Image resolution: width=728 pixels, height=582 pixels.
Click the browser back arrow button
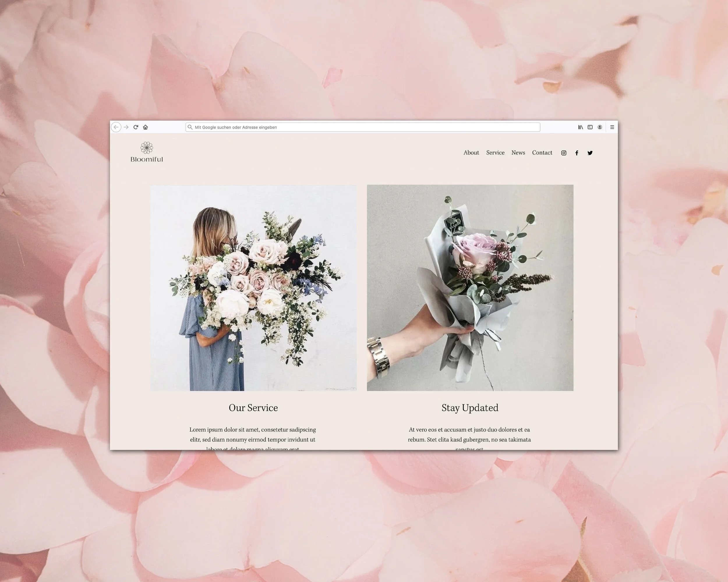click(116, 127)
